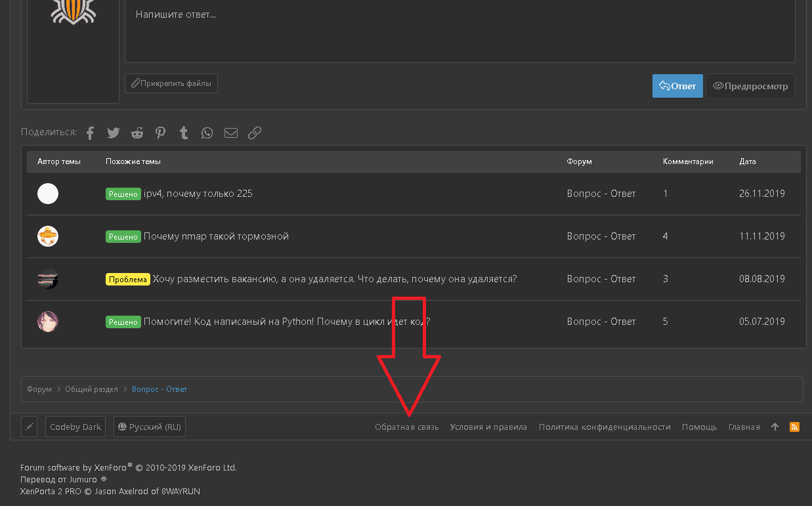Open the RSS feed icon
Image resolution: width=812 pixels, height=506 pixels.
pyautogui.click(x=794, y=427)
